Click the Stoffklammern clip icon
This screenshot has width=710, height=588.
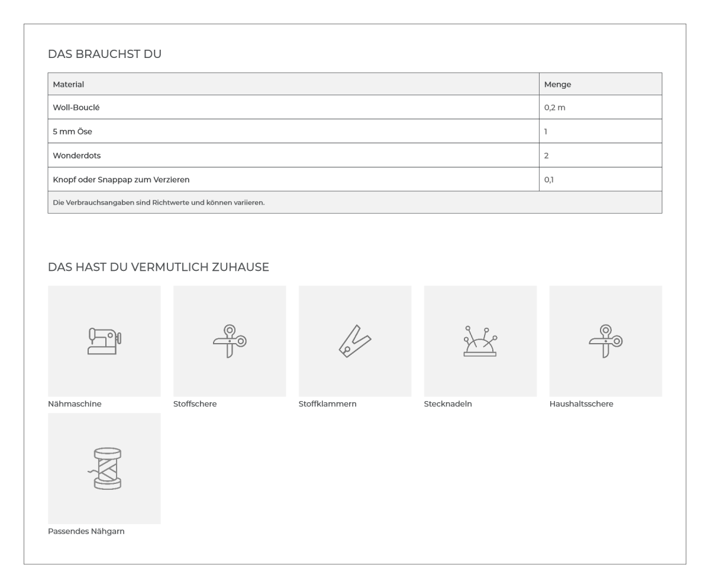(355, 341)
